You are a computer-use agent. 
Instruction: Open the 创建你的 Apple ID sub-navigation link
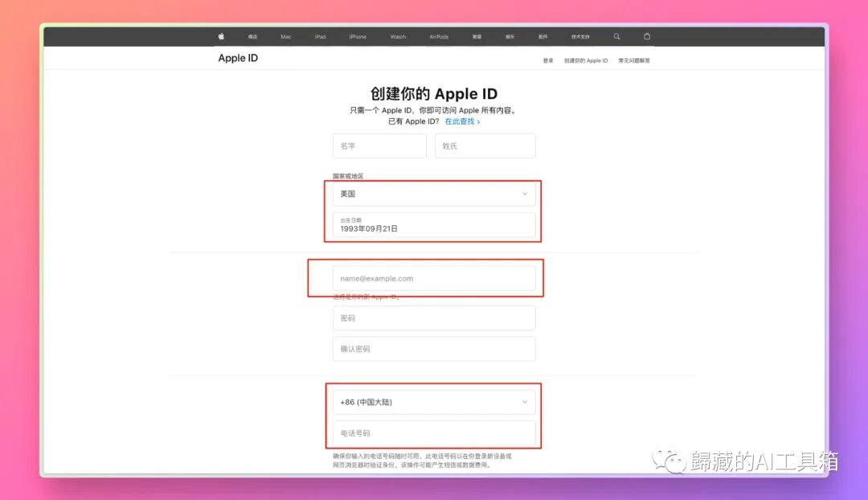[586, 60]
